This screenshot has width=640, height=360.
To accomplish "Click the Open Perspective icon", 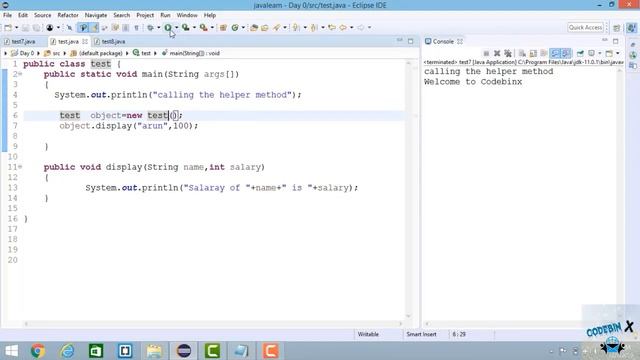I will [616, 28].
